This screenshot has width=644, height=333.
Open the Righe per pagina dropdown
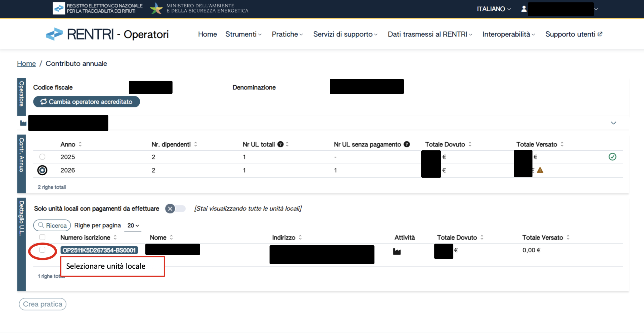tap(133, 225)
